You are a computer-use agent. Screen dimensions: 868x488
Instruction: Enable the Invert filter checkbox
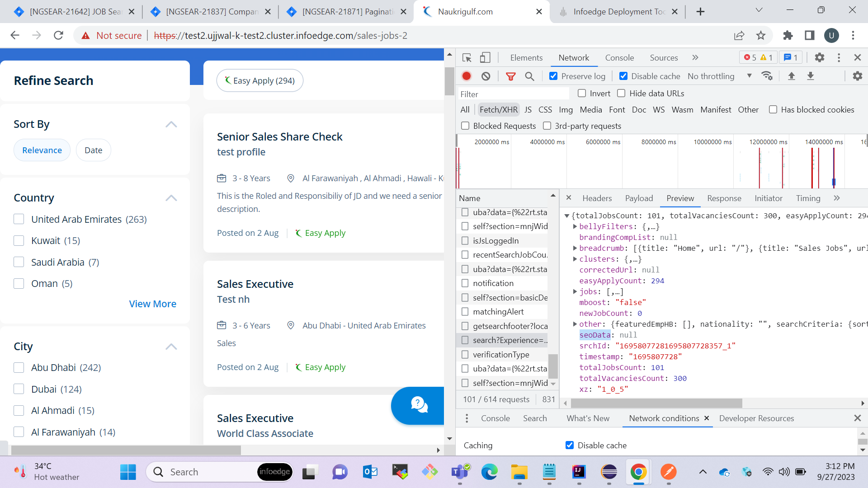[582, 93]
